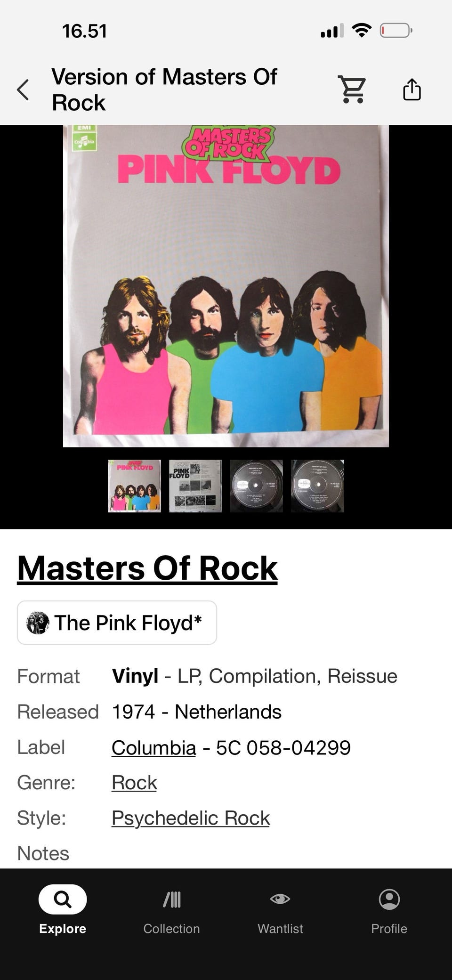Open The Pink Floyd* artist button
The image size is (452, 980).
point(117,623)
